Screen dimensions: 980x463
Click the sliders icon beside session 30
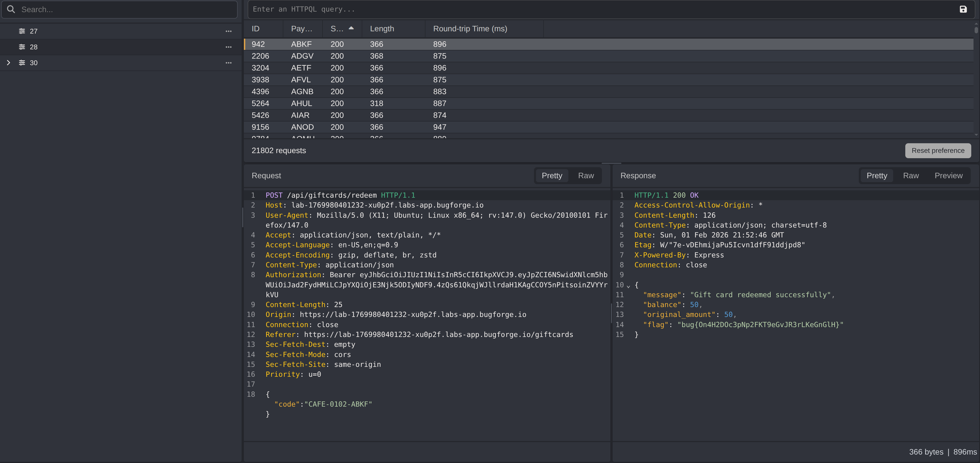(22, 63)
